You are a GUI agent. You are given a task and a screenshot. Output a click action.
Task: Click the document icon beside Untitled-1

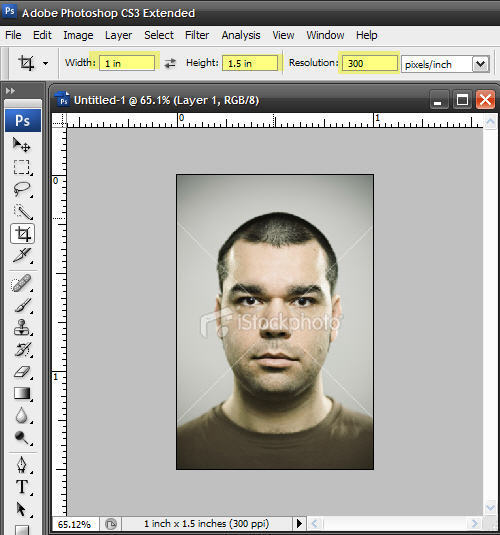(x=63, y=99)
